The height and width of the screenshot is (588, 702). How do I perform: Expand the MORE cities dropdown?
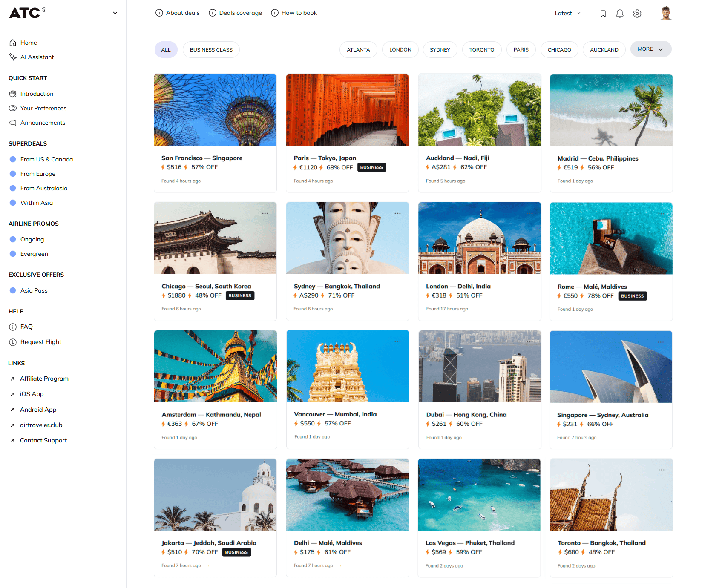[x=650, y=49]
